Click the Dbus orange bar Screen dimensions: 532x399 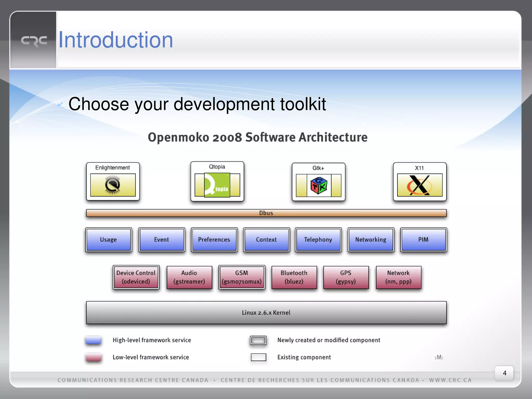pyautogui.click(x=266, y=213)
